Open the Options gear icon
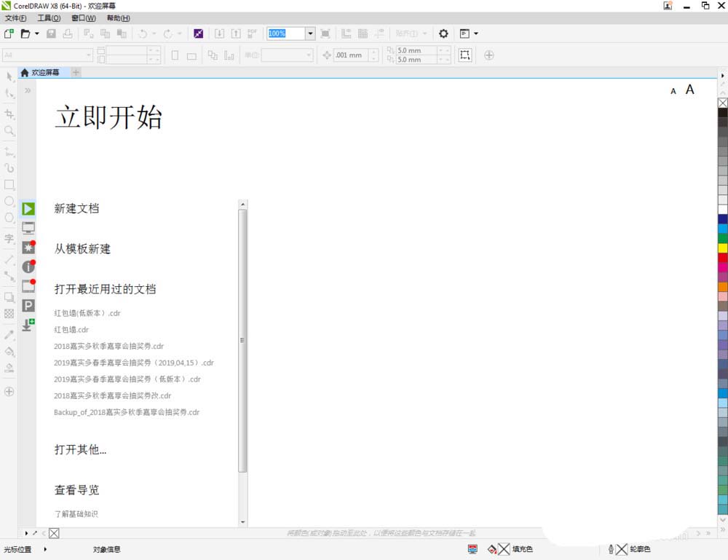Viewport: 728px width, 560px height. [x=443, y=33]
